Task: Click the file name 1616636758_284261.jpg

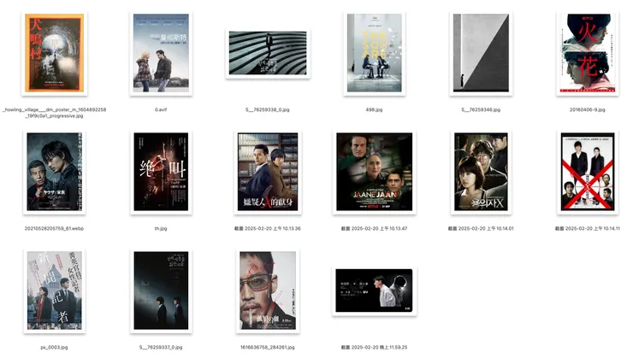Action: [x=267, y=348]
